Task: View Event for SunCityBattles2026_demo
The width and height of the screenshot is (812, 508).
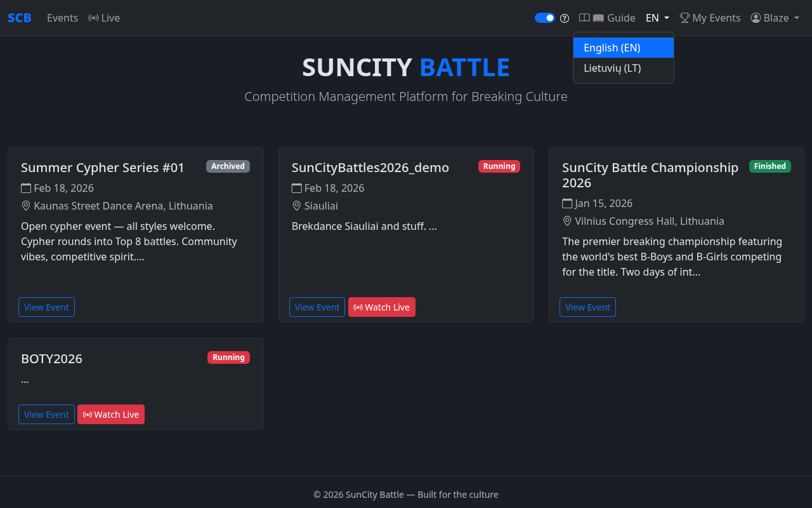Action: [317, 307]
